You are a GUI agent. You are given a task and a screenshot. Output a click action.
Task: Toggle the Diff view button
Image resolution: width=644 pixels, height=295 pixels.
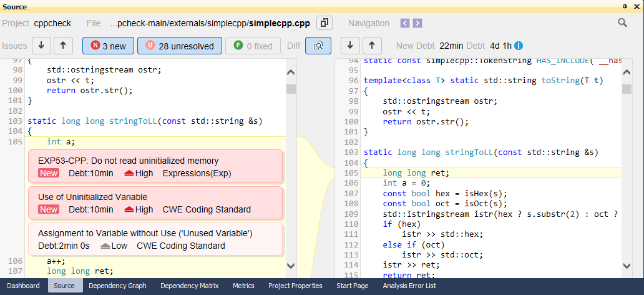pos(318,46)
